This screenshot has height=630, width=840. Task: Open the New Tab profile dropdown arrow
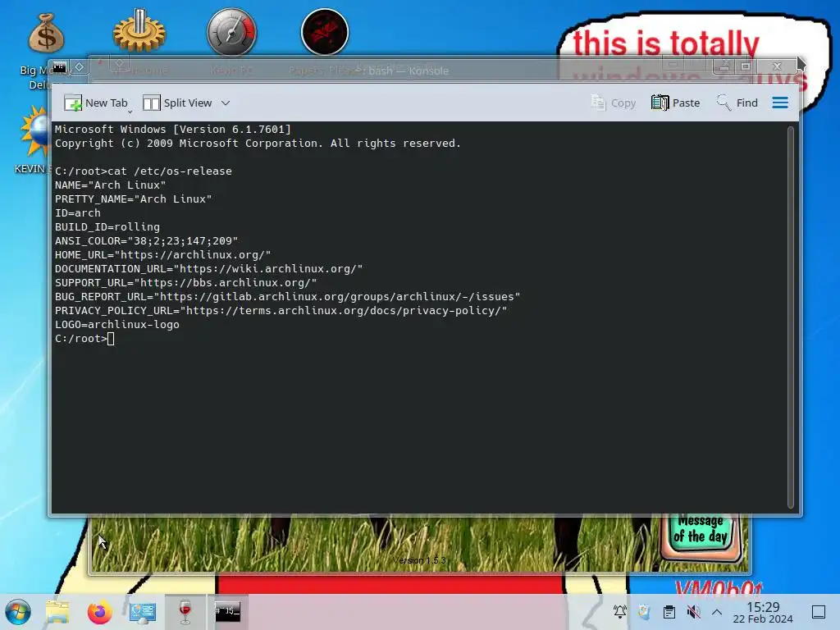click(x=130, y=112)
